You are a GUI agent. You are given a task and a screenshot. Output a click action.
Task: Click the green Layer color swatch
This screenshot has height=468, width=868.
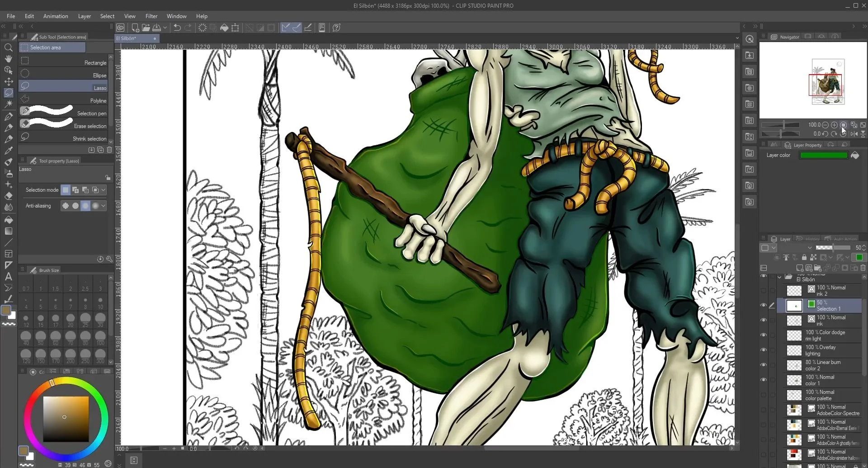pos(824,155)
